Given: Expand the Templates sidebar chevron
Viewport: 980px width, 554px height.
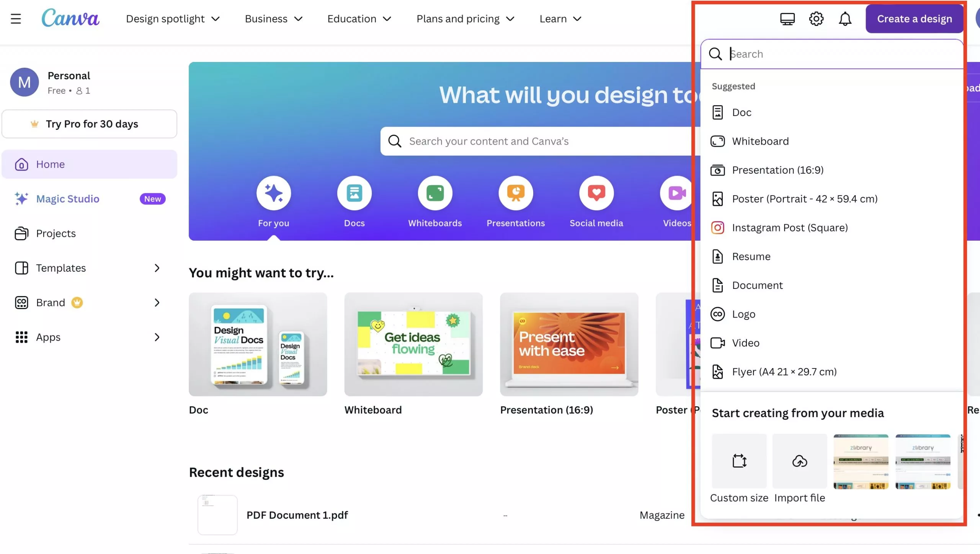Looking at the screenshot, I should pos(157,268).
